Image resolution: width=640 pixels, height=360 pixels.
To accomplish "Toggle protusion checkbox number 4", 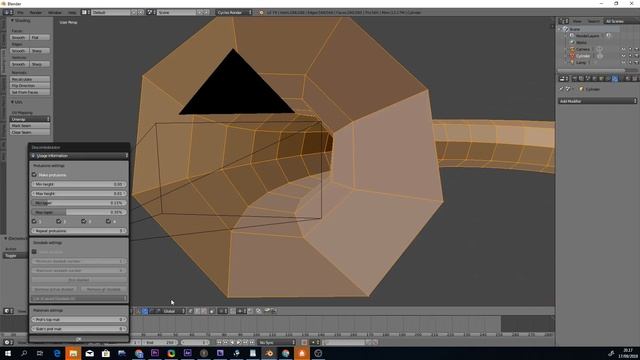I will click(x=108, y=221).
